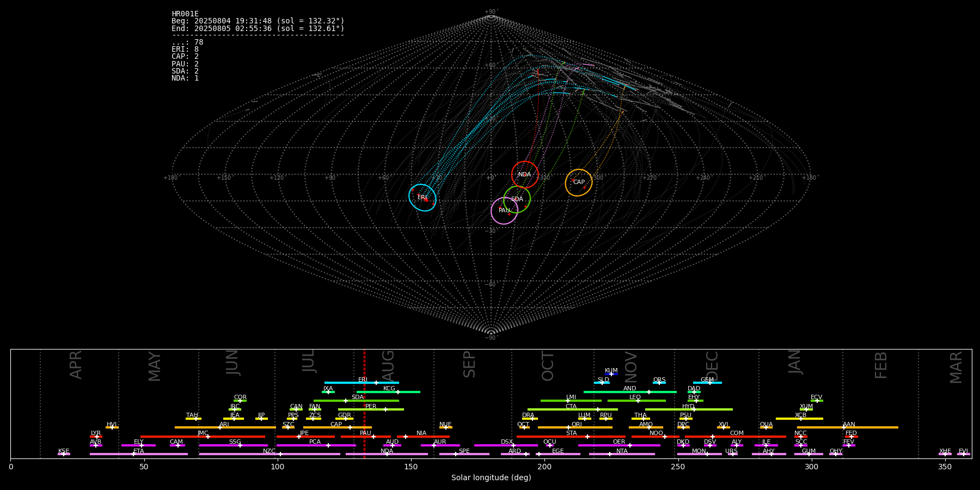Click the DRA shower label in the timeline
This screenshot has height=490, width=980.
click(528, 415)
